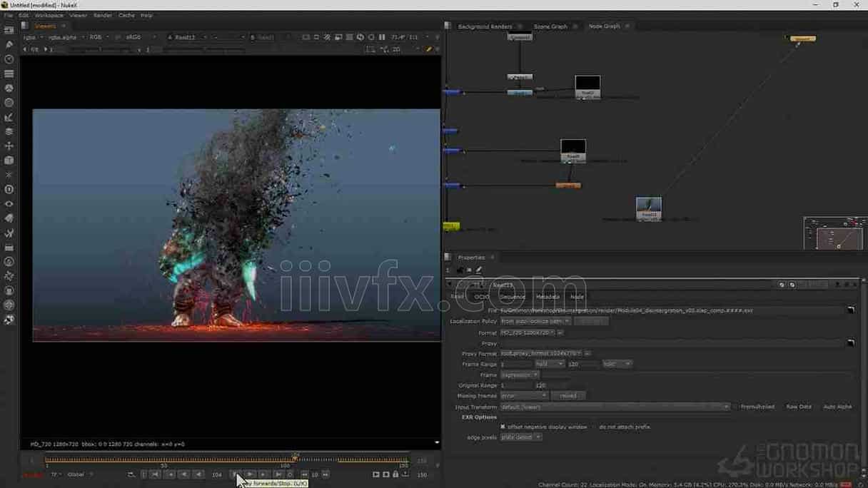The width and height of the screenshot is (868, 488).
Task: Open the Color nodes toolbar icon
Action: coord(9,88)
